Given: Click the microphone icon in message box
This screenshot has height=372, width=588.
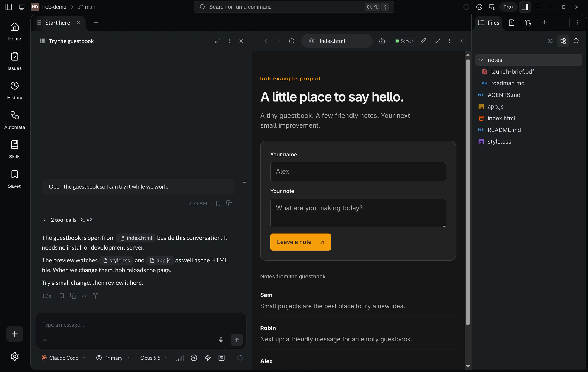Looking at the screenshot, I should tap(221, 340).
